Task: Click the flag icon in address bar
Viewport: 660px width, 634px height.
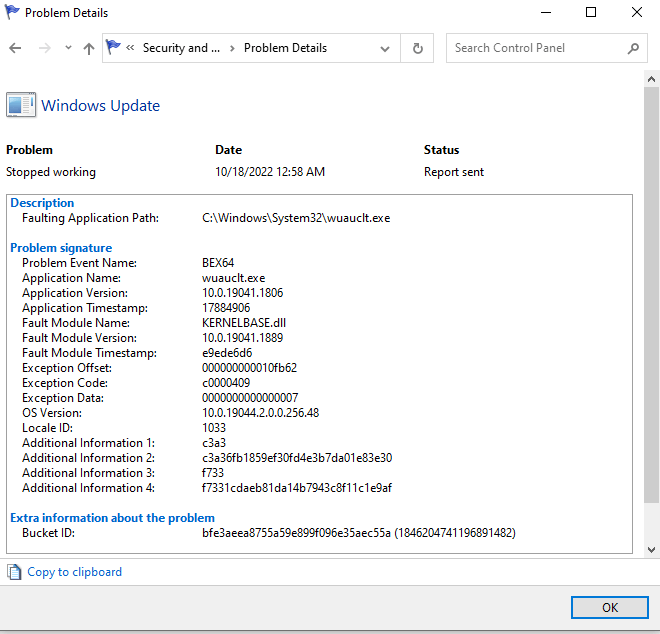Action: click(113, 47)
